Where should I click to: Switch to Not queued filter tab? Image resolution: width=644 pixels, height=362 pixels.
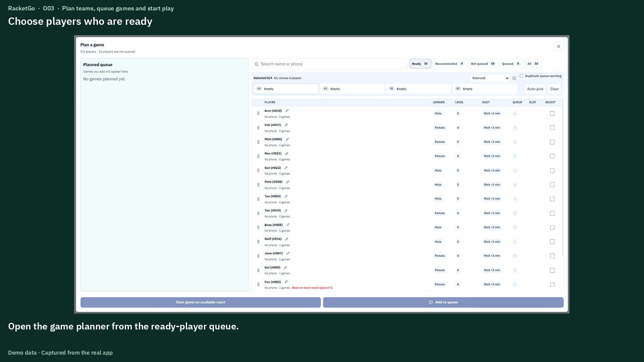coord(483,64)
